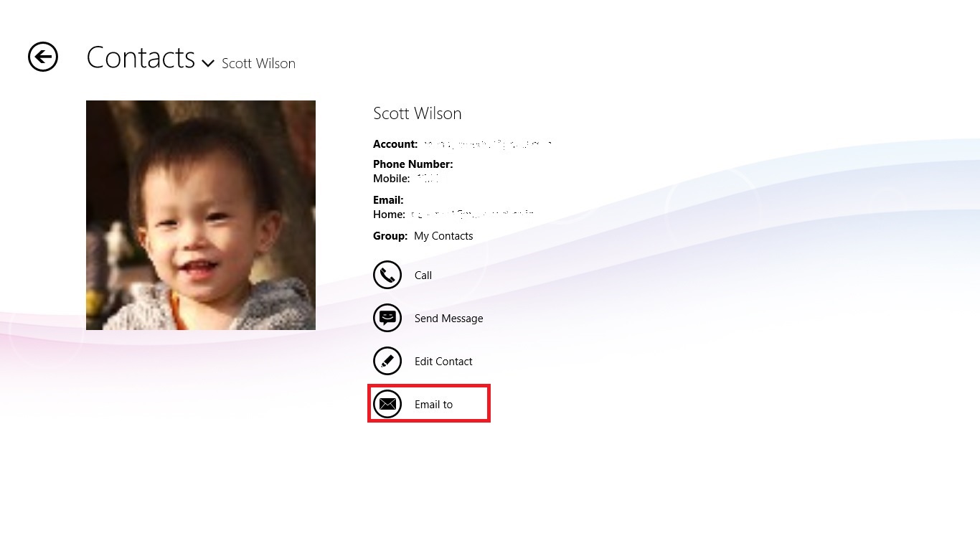
Task: Select the Phone Number field label
Action: pyautogui.click(x=413, y=164)
